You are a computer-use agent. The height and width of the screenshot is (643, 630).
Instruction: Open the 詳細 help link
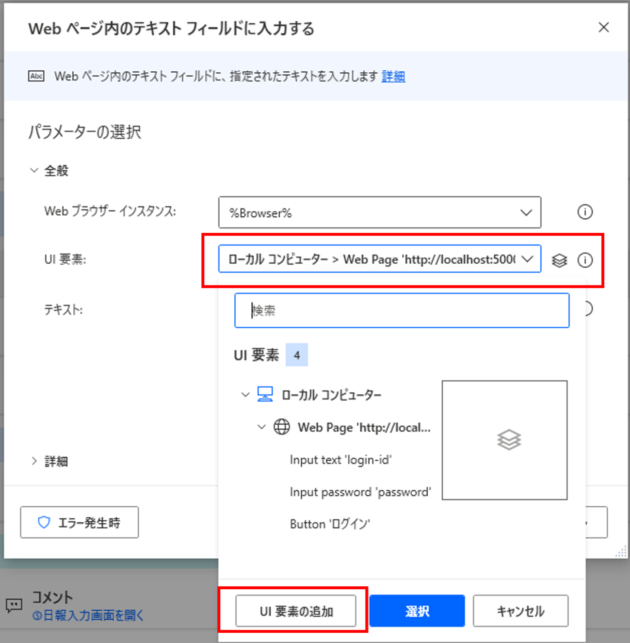[x=393, y=76]
